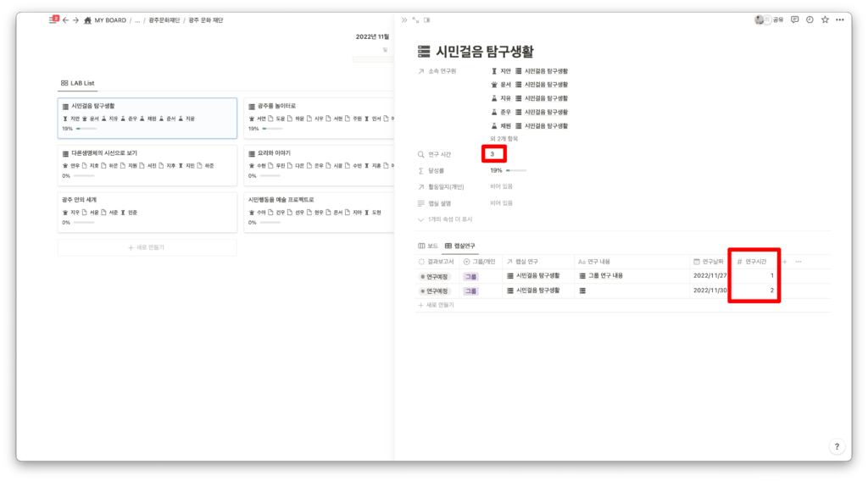This screenshot has height=481, width=868.
Task: Open the 시민걸음 탐구생활 card
Action: pyautogui.click(x=147, y=118)
